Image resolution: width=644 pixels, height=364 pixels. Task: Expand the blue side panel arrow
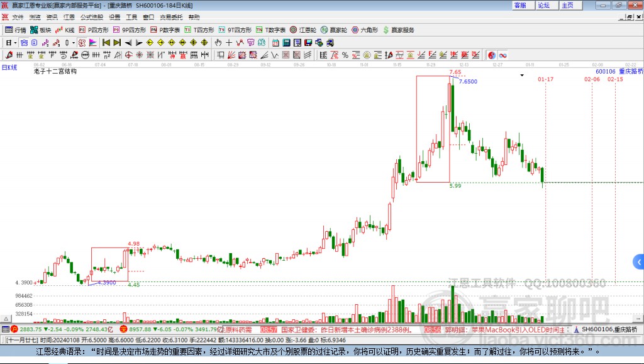[639, 262]
